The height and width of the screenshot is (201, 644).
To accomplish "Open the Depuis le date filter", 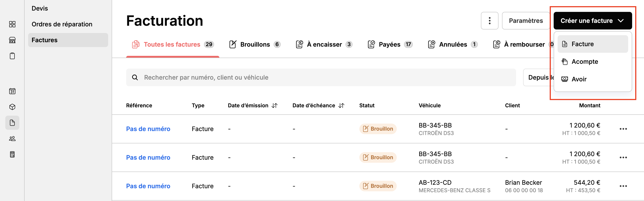I will click(539, 77).
